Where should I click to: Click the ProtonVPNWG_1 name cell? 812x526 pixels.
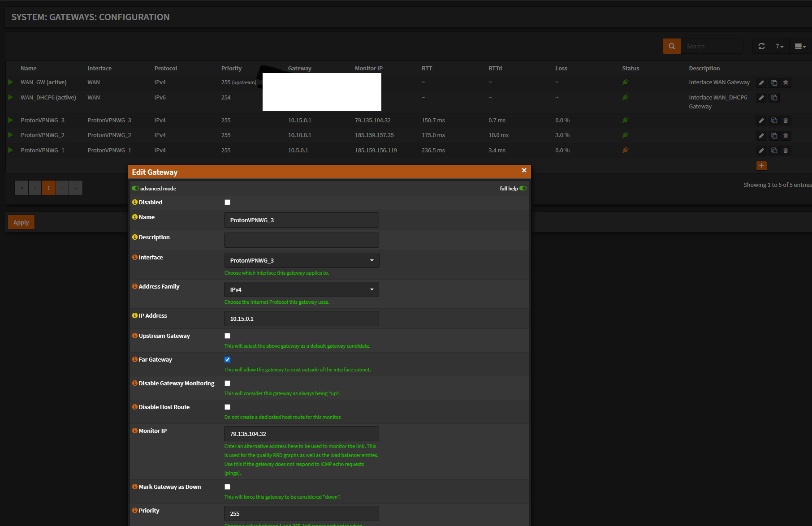pyautogui.click(x=43, y=150)
